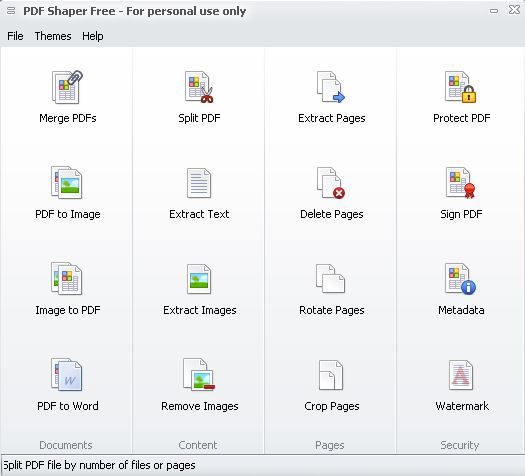
Task: Click the Split PDF scissors icon
Action: (199, 87)
